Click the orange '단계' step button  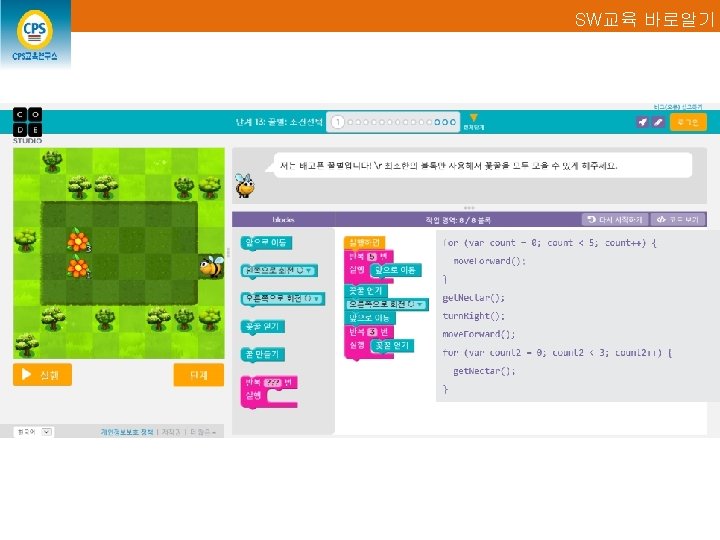tap(198, 375)
